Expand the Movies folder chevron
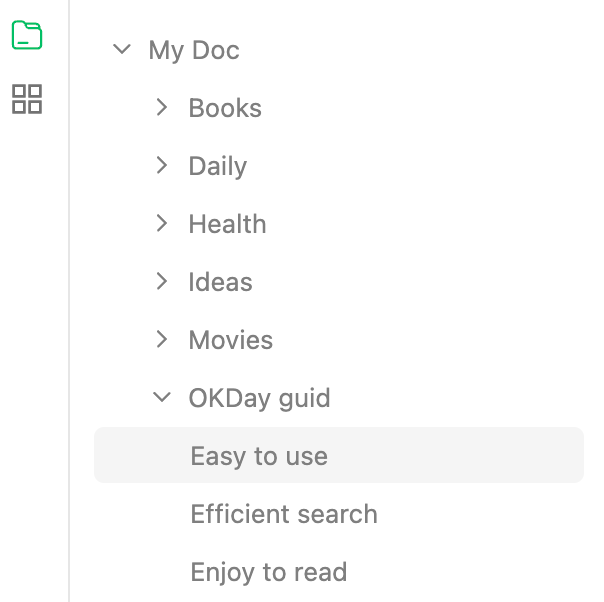This screenshot has width=604, height=602. click(x=162, y=339)
